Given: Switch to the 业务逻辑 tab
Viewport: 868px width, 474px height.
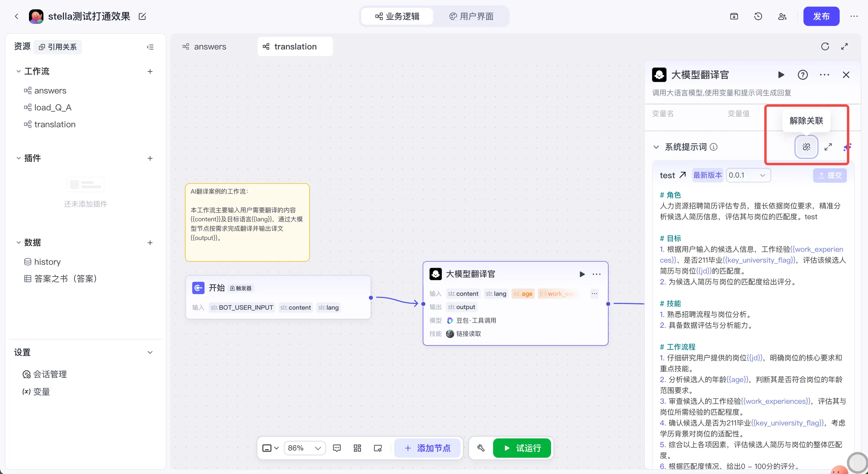Looking at the screenshot, I should click(x=397, y=16).
